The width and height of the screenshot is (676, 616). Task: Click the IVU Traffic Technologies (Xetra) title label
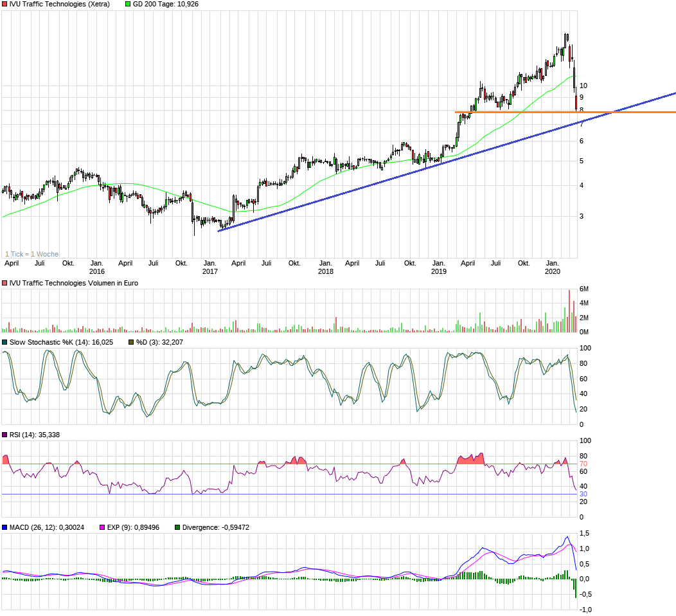[60, 5]
